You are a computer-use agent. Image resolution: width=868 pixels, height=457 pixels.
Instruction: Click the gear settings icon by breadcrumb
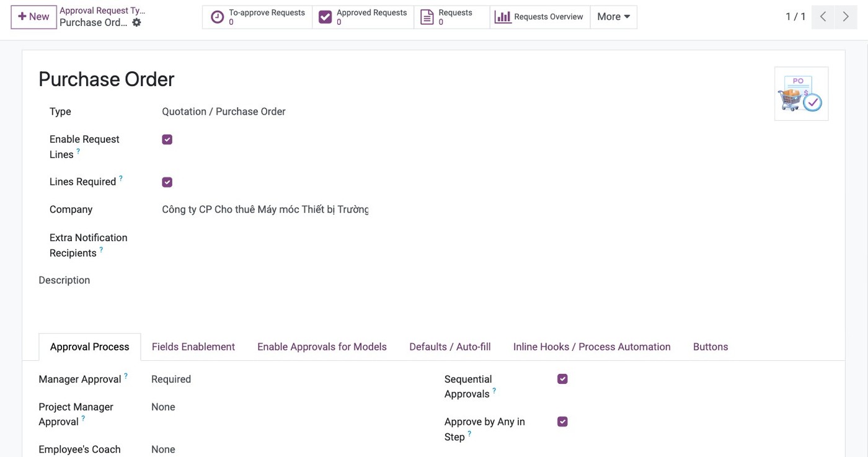[x=136, y=22]
